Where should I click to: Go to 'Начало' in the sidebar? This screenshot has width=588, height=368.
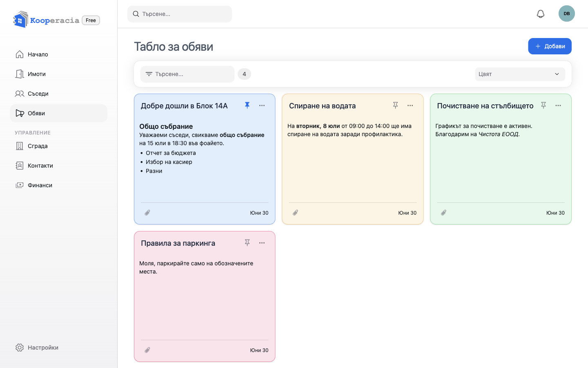click(x=58, y=54)
